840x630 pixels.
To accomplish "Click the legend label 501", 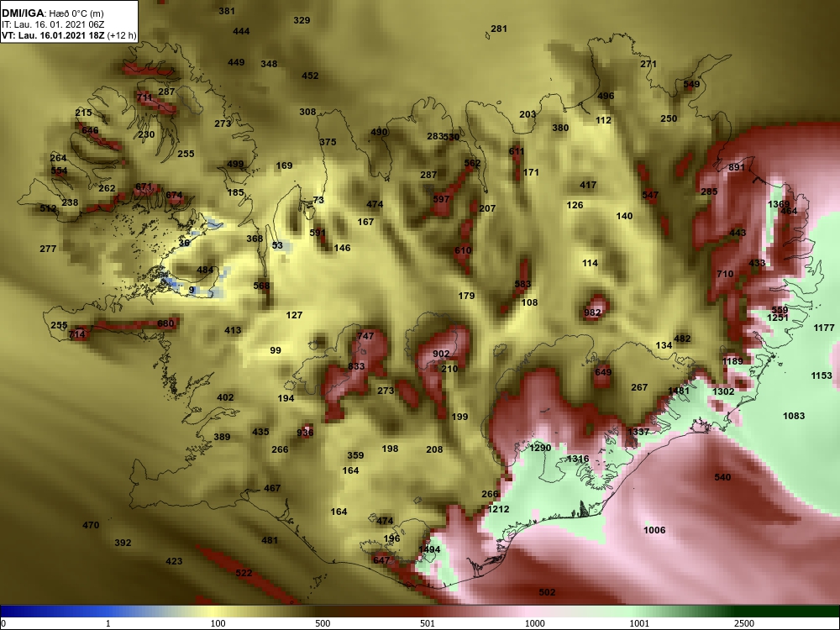I will coord(428,623).
